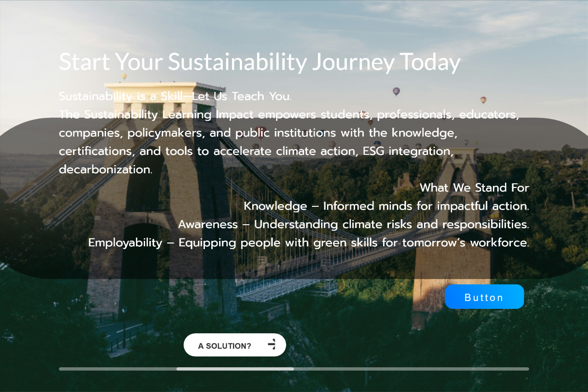Image resolution: width=588 pixels, height=392 pixels.
Task: Click the arrow icon beside A SOLUTION?
Action: coord(272,345)
